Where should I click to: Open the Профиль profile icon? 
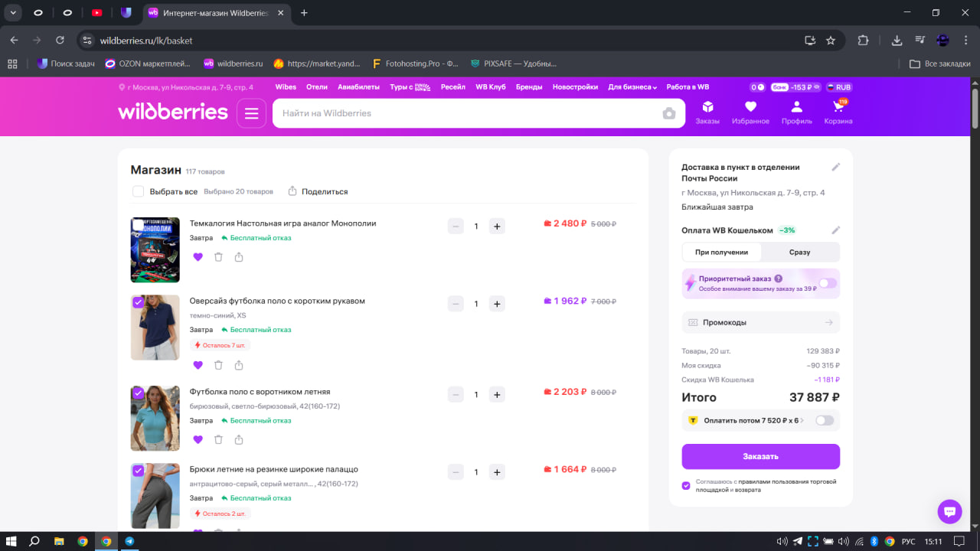(x=796, y=112)
